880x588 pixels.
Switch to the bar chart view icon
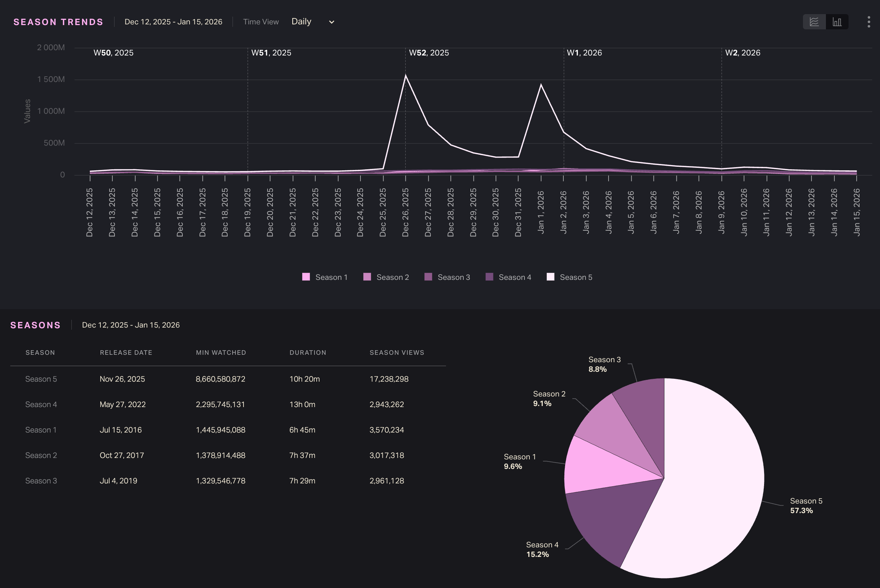tap(837, 22)
